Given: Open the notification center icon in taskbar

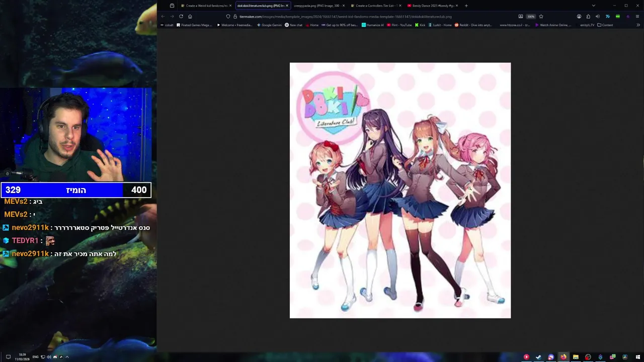Looking at the screenshot, I should 8,357.
